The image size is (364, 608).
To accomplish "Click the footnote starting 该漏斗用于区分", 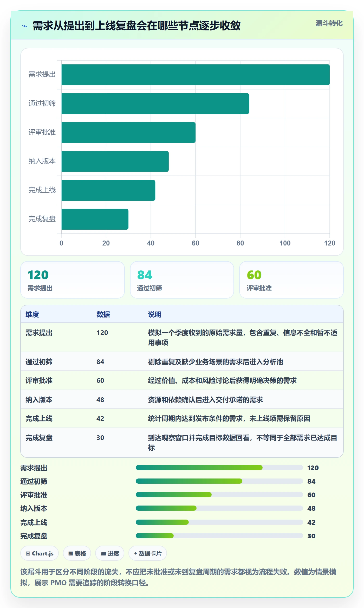I will tap(178, 577).
